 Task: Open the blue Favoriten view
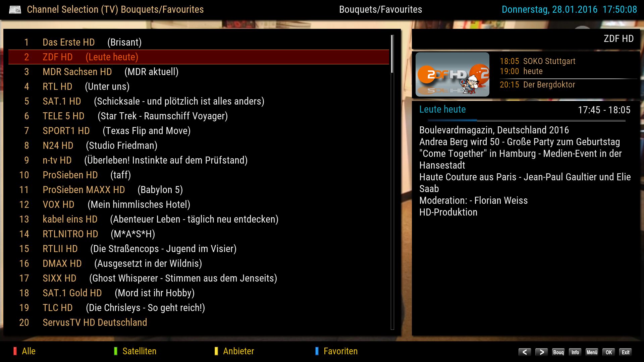[336, 351]
